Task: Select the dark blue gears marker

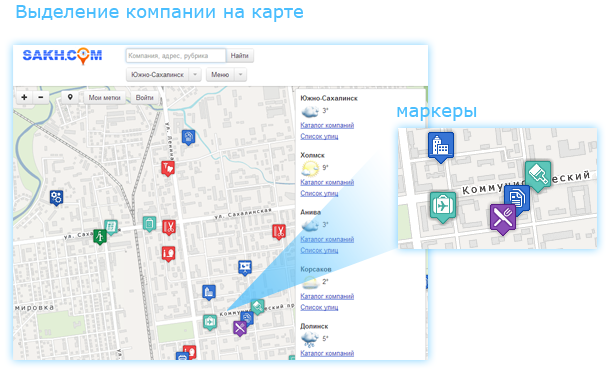Action: point(56,198)
